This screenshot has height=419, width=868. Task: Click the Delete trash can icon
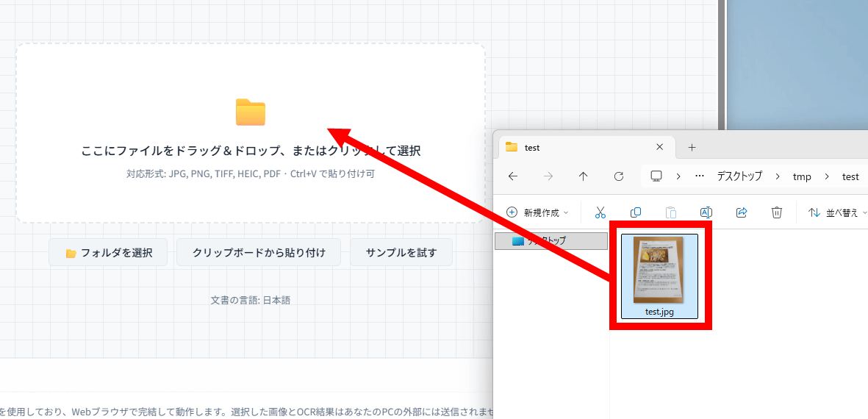coord(777,212)
